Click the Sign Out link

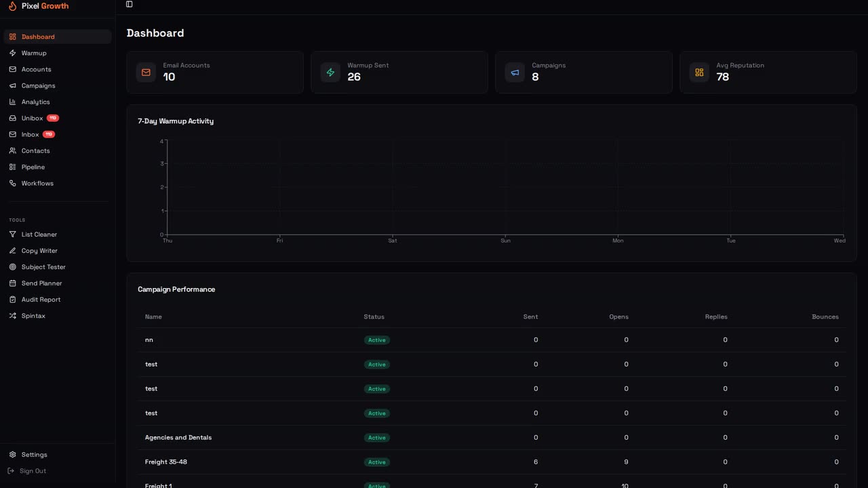pos(27,471)
